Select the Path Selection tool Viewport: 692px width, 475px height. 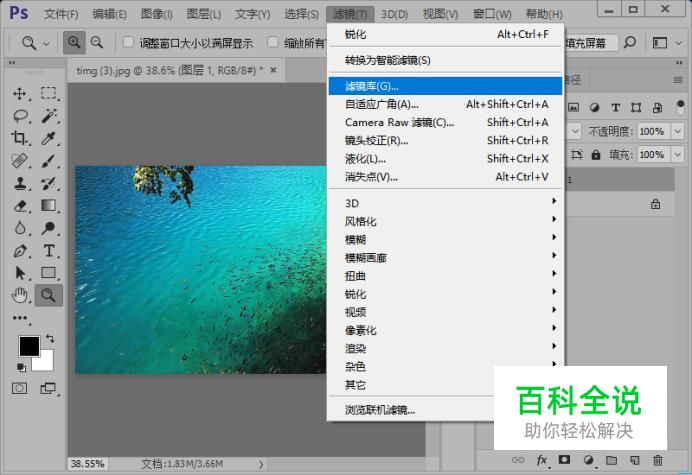20,273
